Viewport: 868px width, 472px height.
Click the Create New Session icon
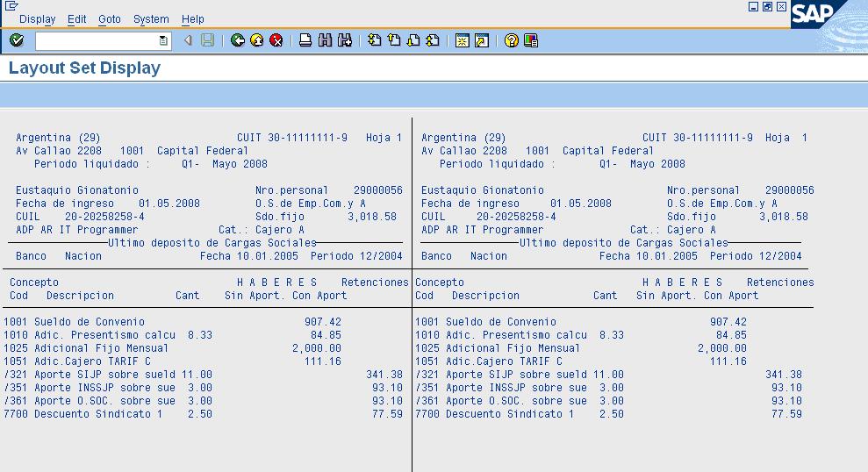463,40
